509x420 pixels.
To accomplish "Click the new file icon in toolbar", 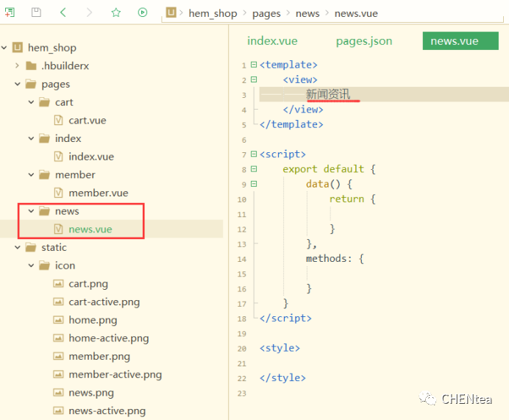I will [x=10, y=13].
